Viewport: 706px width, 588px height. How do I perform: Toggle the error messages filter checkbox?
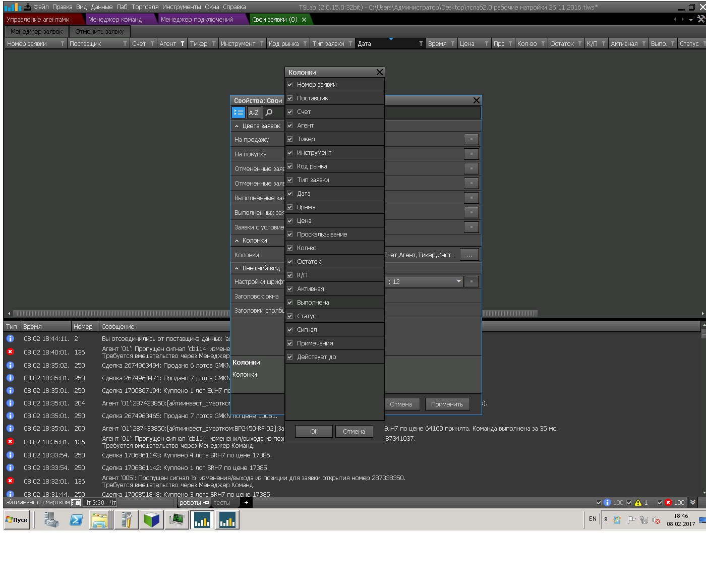click(x=660, y=503)
